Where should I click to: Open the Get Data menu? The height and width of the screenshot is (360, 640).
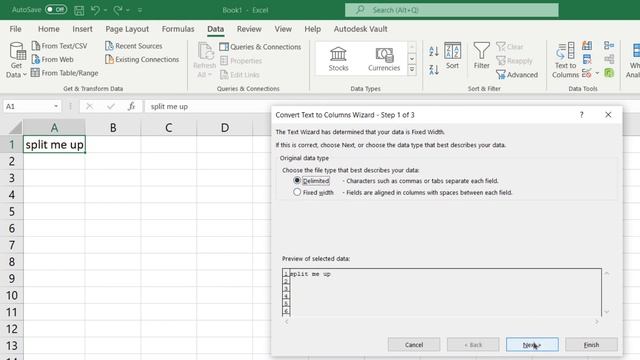point(16,60)
